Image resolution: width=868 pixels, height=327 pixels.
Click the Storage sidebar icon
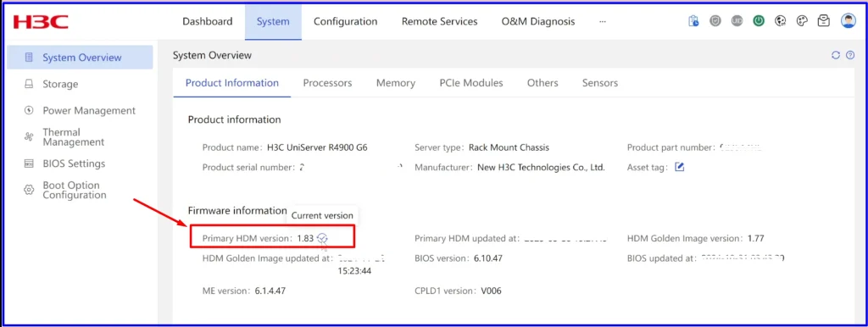point(30,84)
